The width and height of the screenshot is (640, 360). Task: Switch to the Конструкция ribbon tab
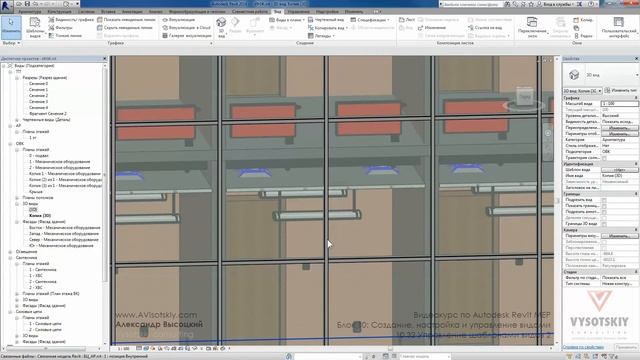(x=60, y=12)
